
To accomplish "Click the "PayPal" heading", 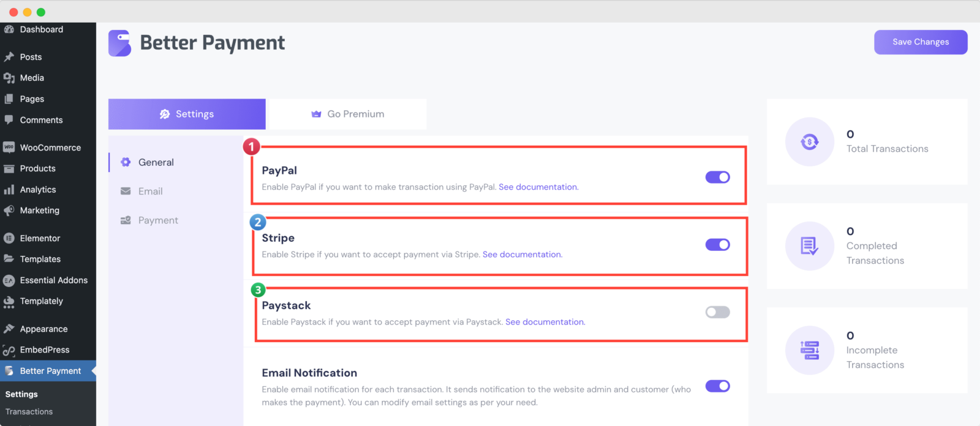I will (x=279, y=170).
